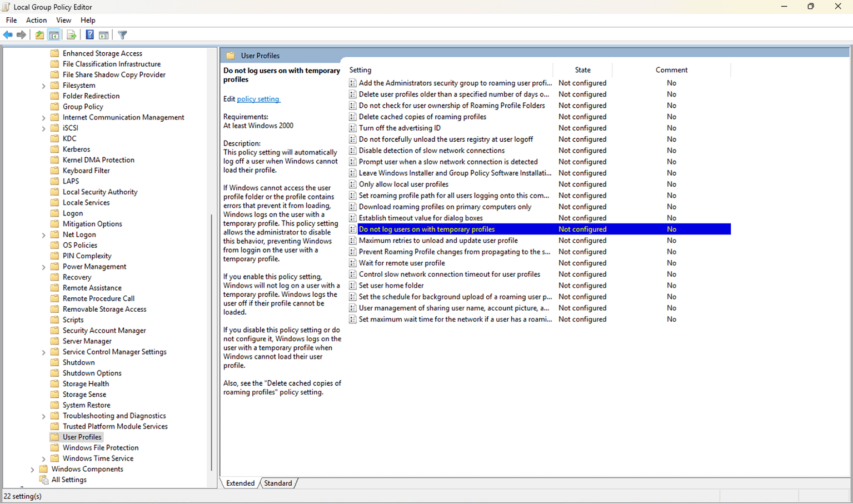
Task: Switch to the Standard tab
Action: pos(278,483)
